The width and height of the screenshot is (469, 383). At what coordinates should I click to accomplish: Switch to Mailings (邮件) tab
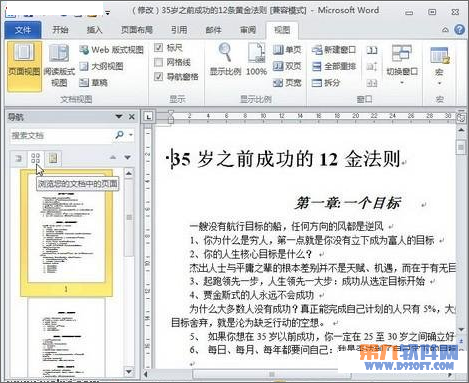(x=214, y=30)
